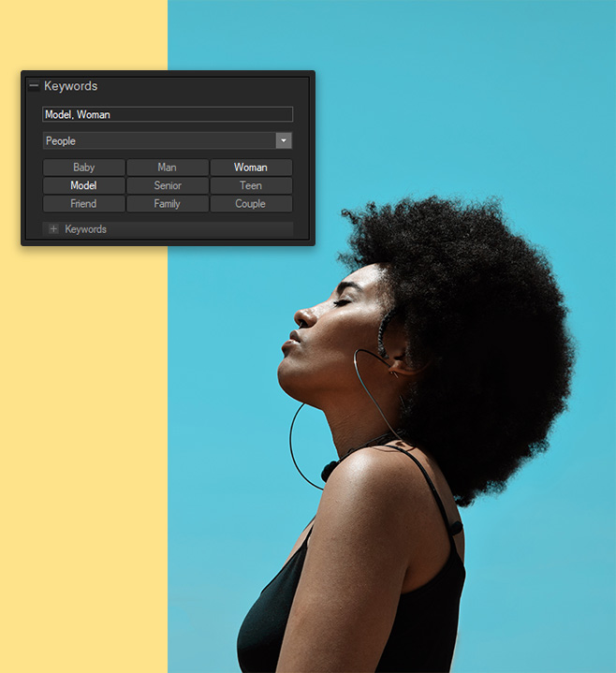Image resolution: width=616 pixels, height=673 pixels.
Task: Click the lower Keywords section label
Action: (85, 229)
